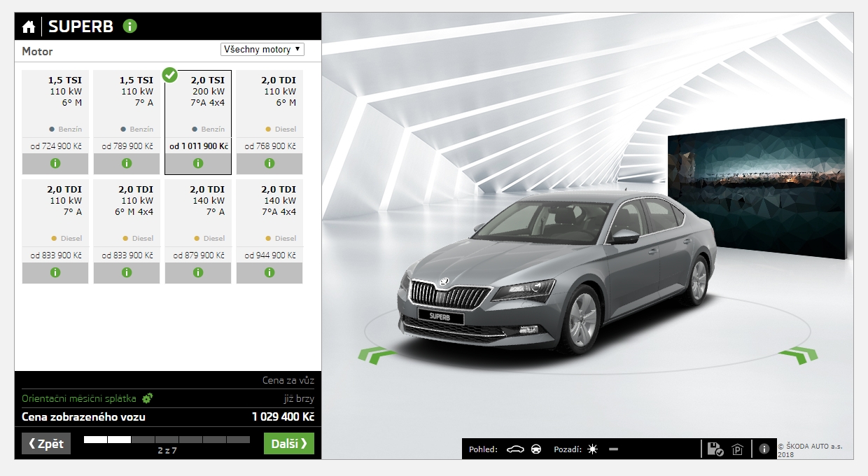
Task: Set plain dash background option
Action: click(613, 449)
